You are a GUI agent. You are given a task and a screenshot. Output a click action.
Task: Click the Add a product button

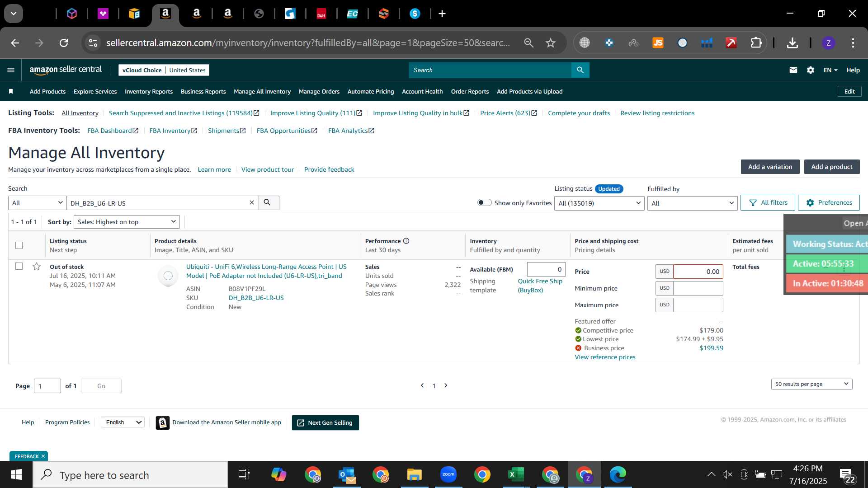832,167
